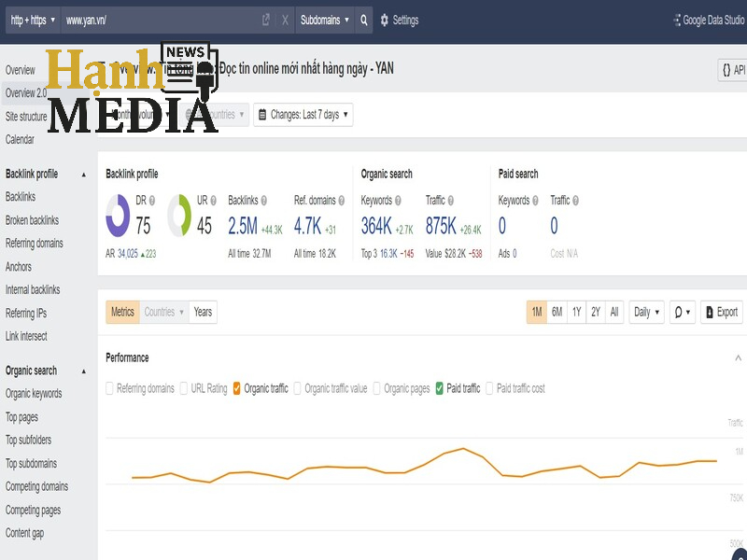Click Organic keywords value 364K
The width and height of the screenshot is (747, 560).
376,226
